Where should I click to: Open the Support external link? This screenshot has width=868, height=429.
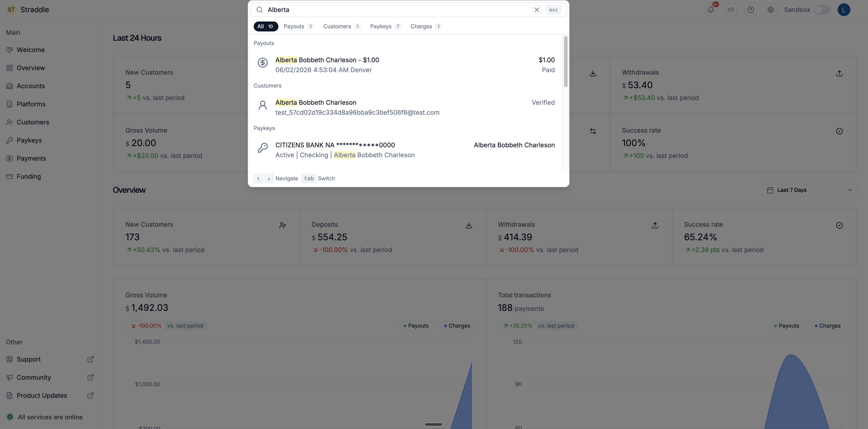click(51, 359)
